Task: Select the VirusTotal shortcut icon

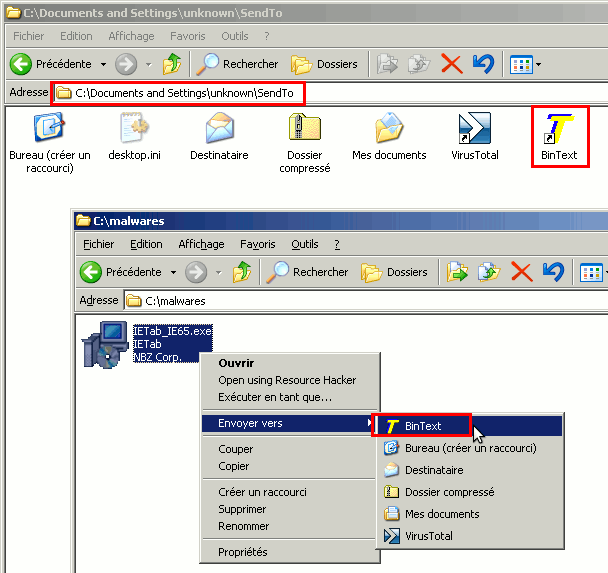Action: coord(473,130)
